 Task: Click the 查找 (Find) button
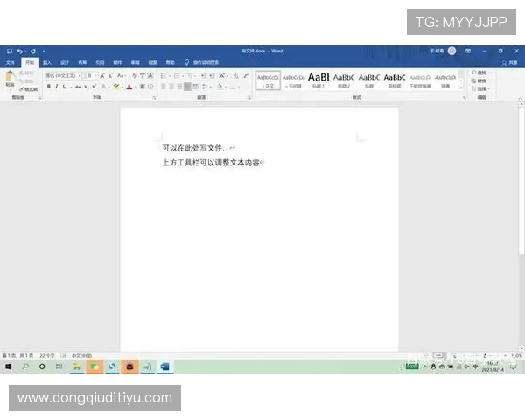479,73
